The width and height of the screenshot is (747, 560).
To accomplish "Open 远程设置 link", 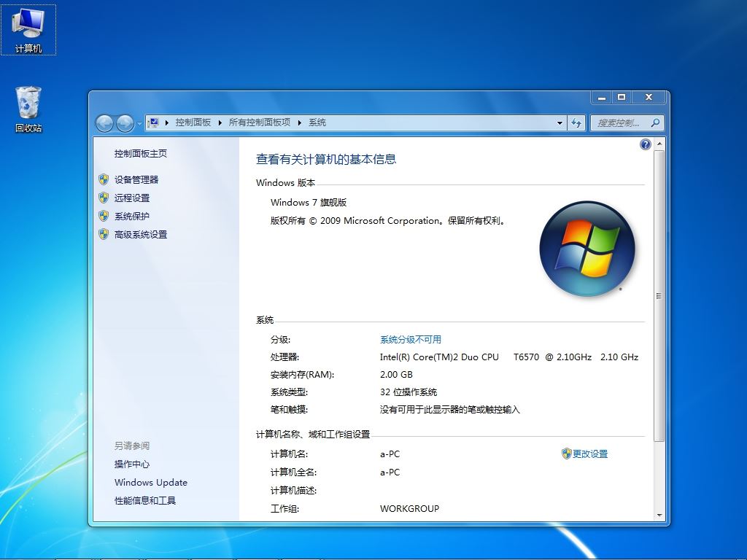I will coord(132,198).
